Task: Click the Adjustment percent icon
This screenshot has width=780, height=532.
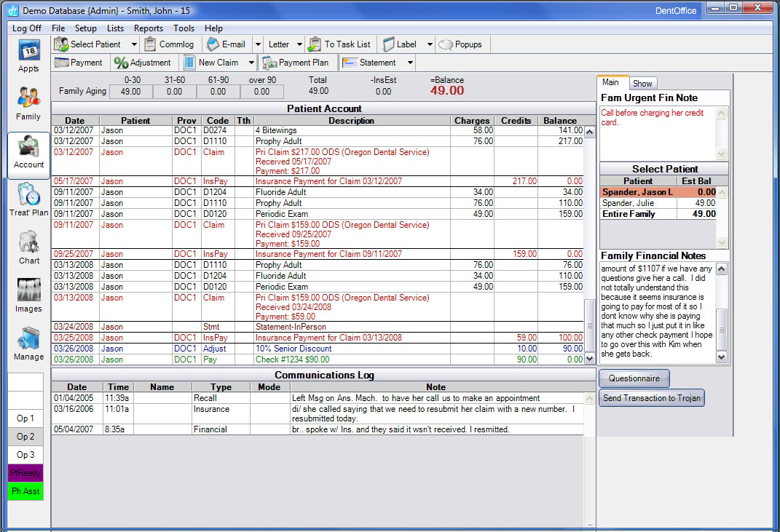Action: (121, 63)
